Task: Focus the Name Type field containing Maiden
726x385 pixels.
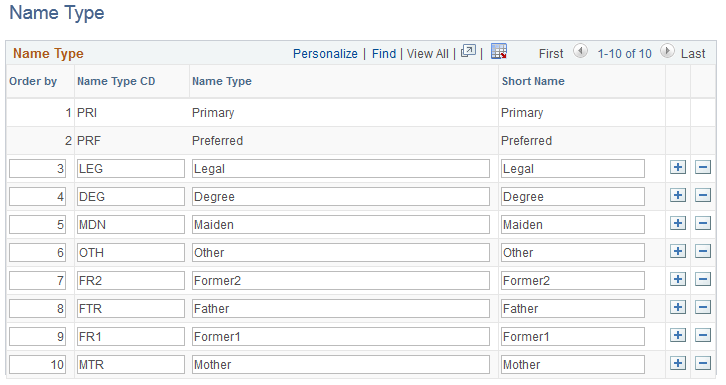Action: click(x=341, y=224)
